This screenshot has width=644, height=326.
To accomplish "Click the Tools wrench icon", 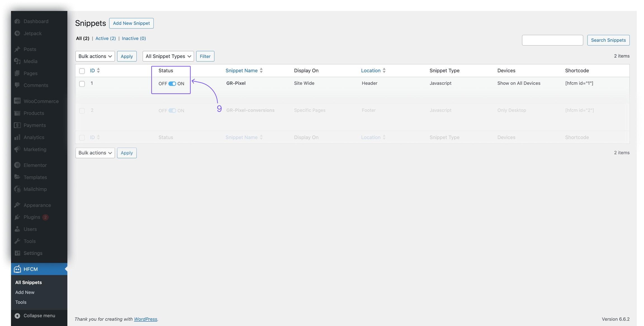I will point(17,241).
